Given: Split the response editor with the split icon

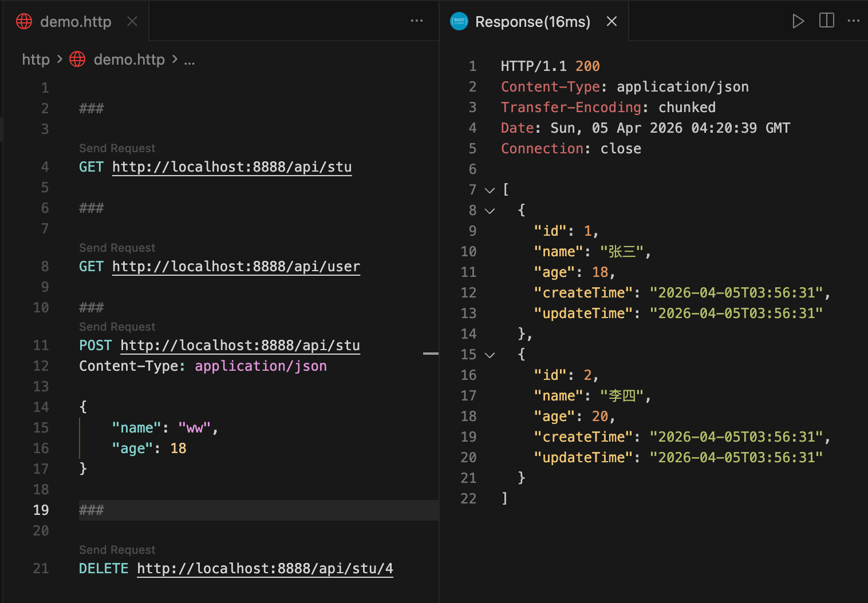Looking at the screenshot, I should click(827, 21).
